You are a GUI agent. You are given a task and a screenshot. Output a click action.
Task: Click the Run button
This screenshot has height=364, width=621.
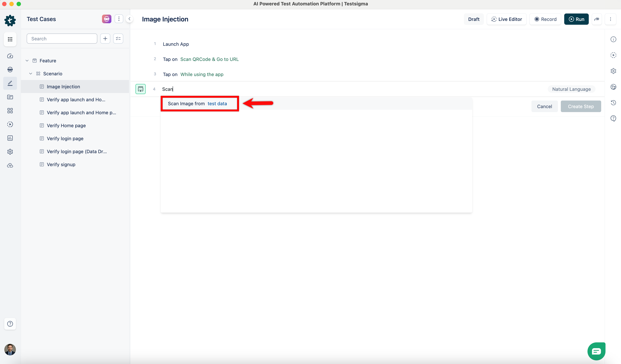click(x=576, y=19)
